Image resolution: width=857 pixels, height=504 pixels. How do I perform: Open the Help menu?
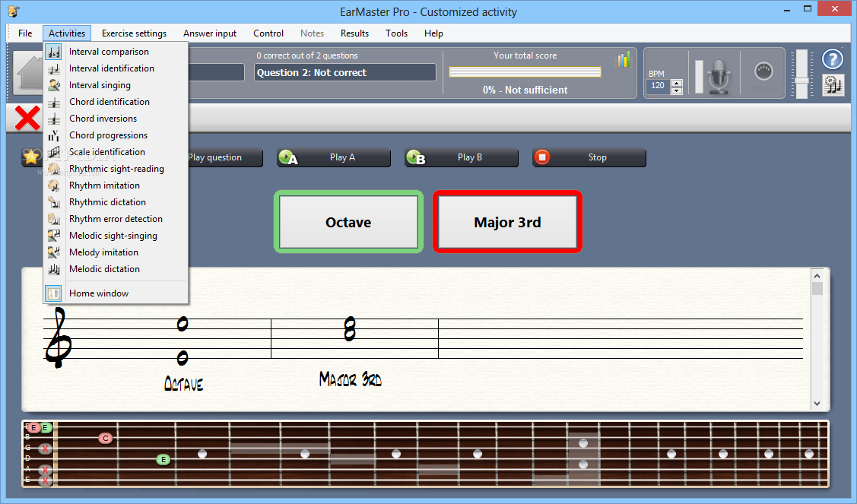tap(433, 33)
